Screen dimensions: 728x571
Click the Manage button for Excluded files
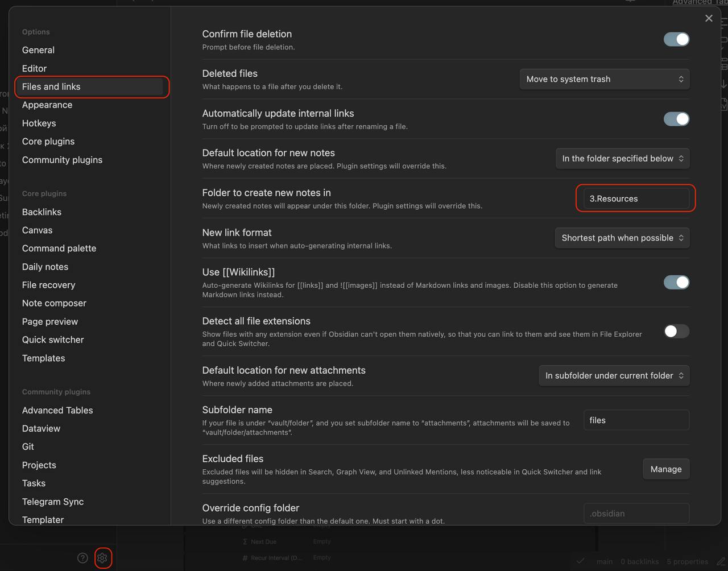665,469
